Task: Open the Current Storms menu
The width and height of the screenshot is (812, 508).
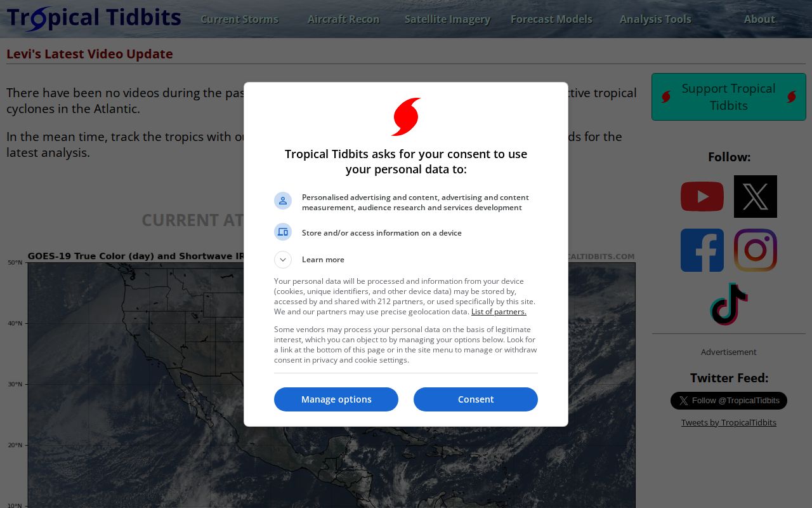Action: (x=240, y=19)
